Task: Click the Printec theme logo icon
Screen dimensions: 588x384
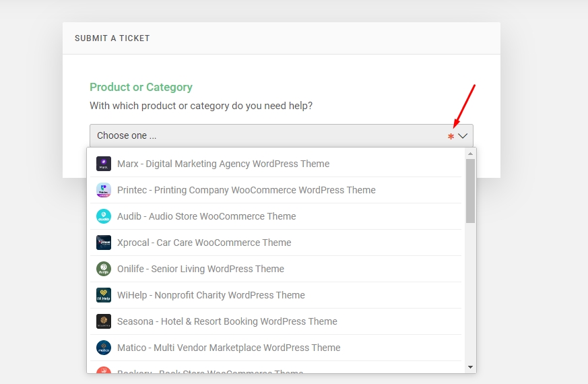Action: [x=104, y=190]
